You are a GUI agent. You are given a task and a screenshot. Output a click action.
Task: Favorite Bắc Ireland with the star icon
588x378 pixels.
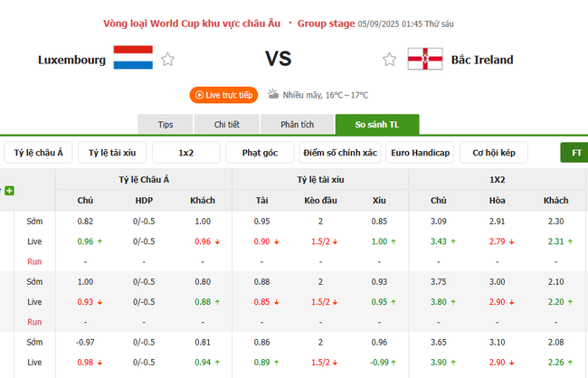389,60
